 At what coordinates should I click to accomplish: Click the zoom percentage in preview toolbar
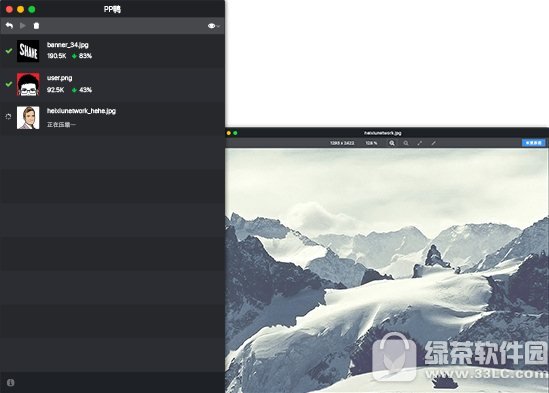[371, 143]
